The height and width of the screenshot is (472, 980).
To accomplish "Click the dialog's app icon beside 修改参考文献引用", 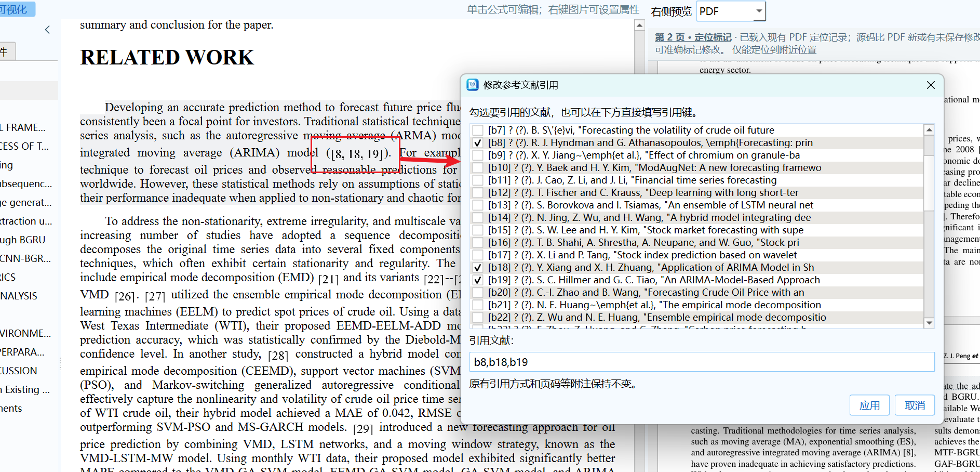I will pyautogui.click(x=472, y=85).
